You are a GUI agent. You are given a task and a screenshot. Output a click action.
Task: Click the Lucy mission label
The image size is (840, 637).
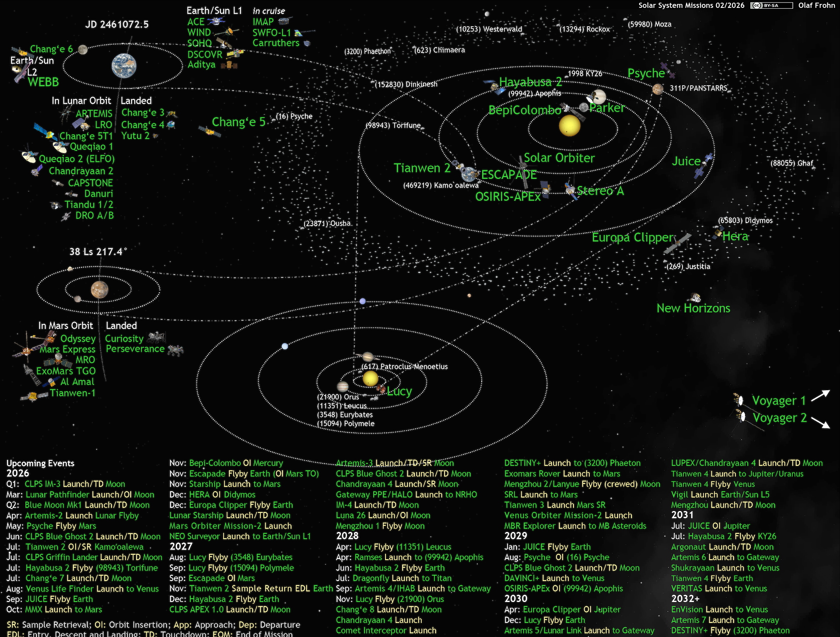[399, 391]
